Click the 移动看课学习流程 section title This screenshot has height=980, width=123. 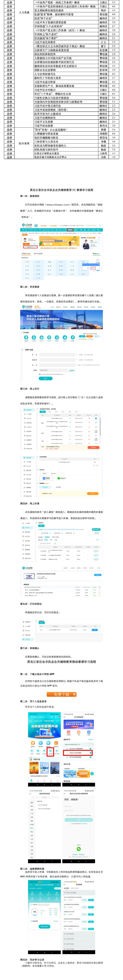coord(61,662)
